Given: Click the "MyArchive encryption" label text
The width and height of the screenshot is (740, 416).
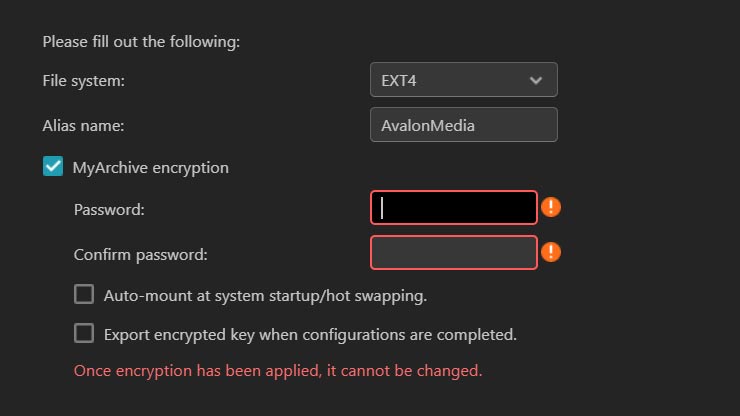Looking at the screenshot, I should 151,168.
